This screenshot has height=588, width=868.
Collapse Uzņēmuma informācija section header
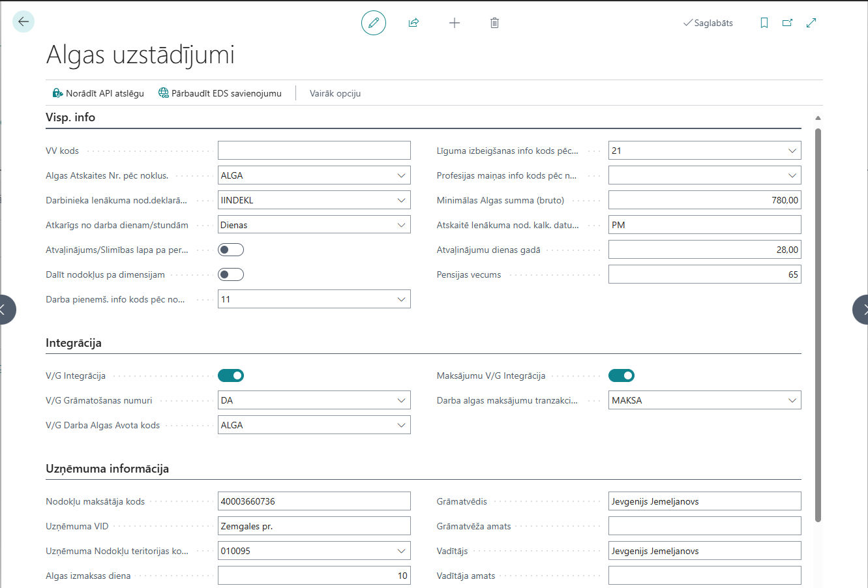pos(108,469)
